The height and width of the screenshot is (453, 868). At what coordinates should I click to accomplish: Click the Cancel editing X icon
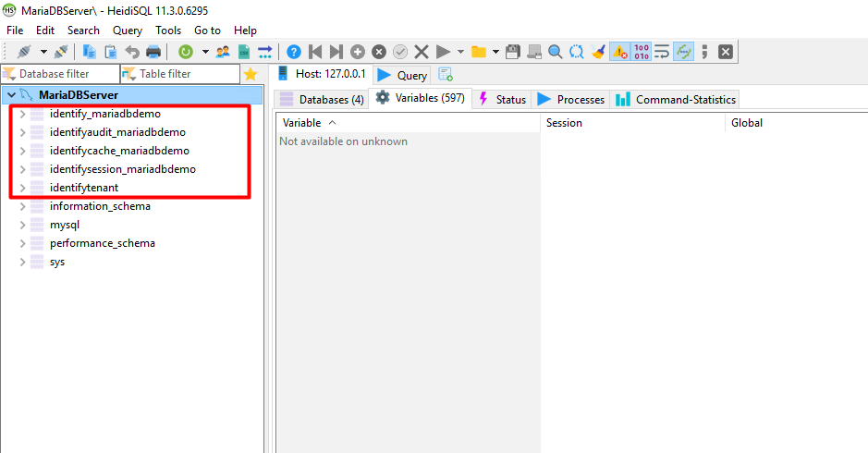422,52
